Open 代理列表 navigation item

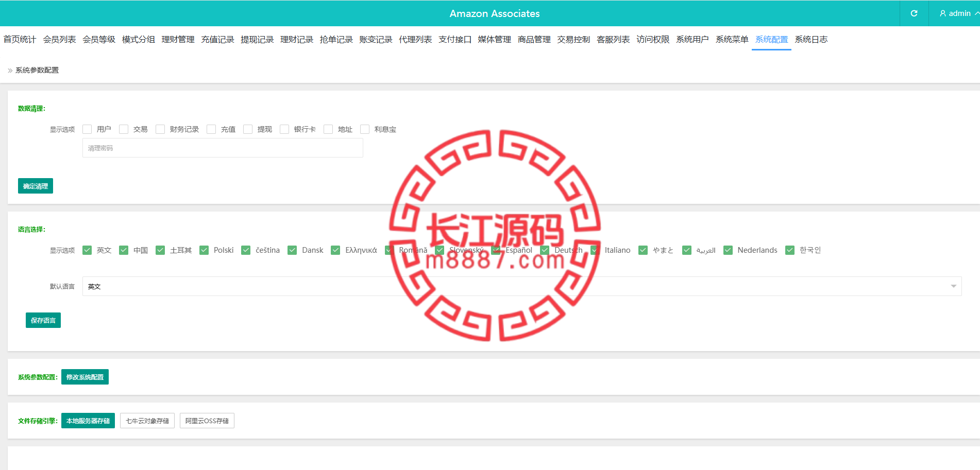tap(415, 39)
